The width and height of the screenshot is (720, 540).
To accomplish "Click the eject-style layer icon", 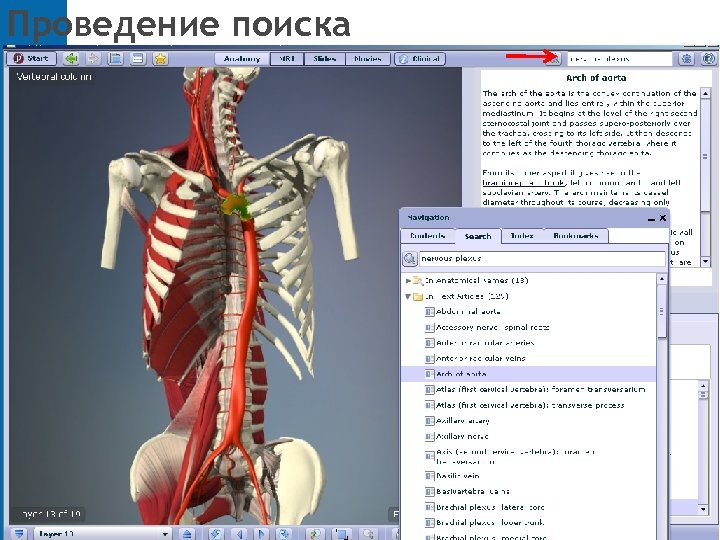I will pos(187,534).
